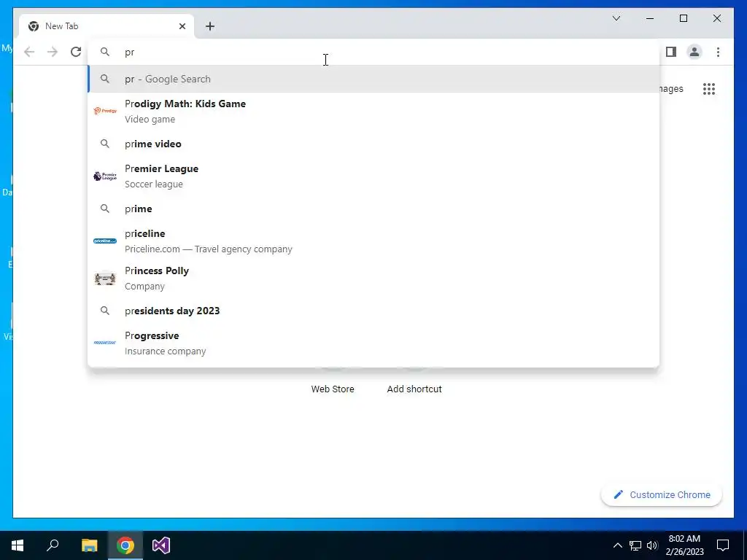Screen dimensions: 747x560
Task: Open a new tab with plus button
Action: point(210,26)
